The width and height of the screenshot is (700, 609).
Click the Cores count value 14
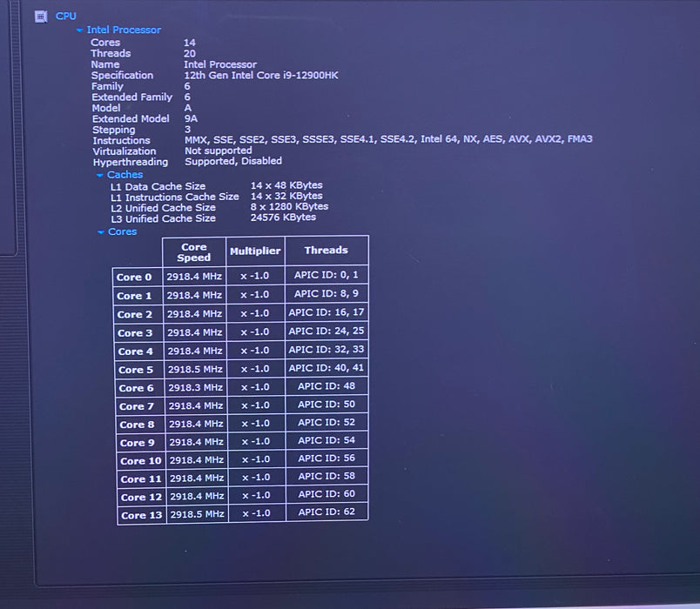[x=190, y=43]
